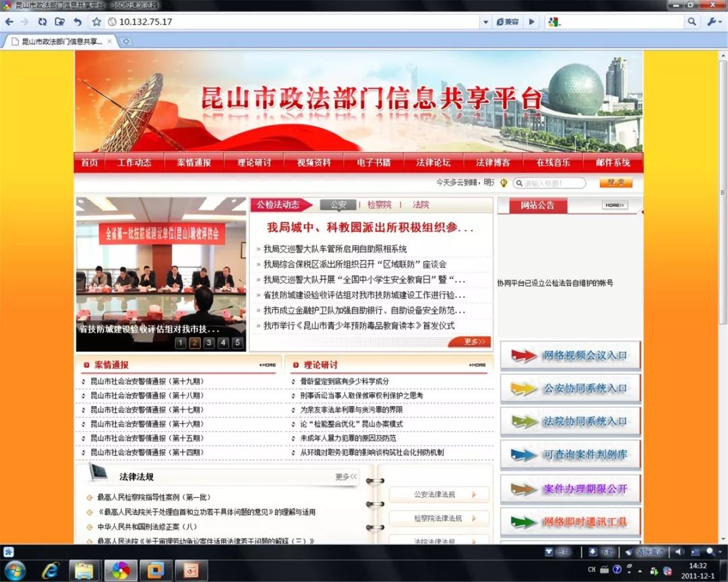The image size is (728, 582).
Task: Expand 公安法律法规 category
Action: click(x=439, y=494)
